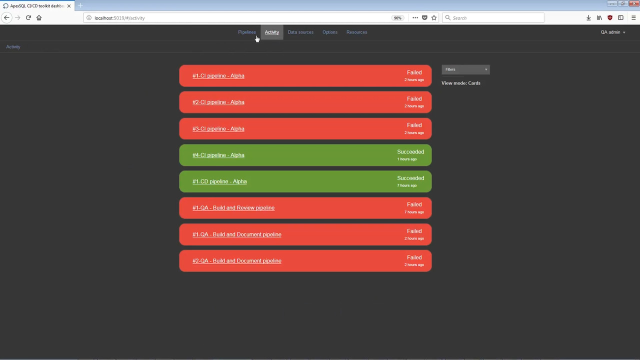Show site information icon in address bar
Viewport: 640px width, 360px height.
pyautogui.click(x=89, y=18)
